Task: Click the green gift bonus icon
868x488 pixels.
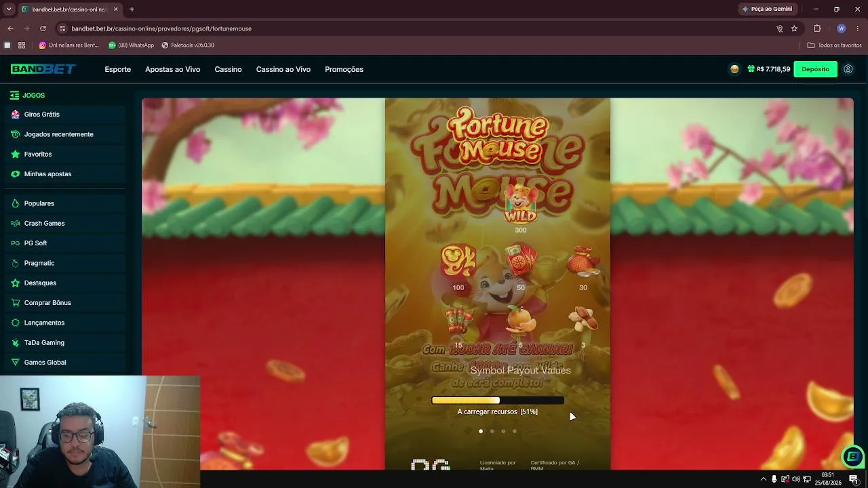Action: point(751,69)
